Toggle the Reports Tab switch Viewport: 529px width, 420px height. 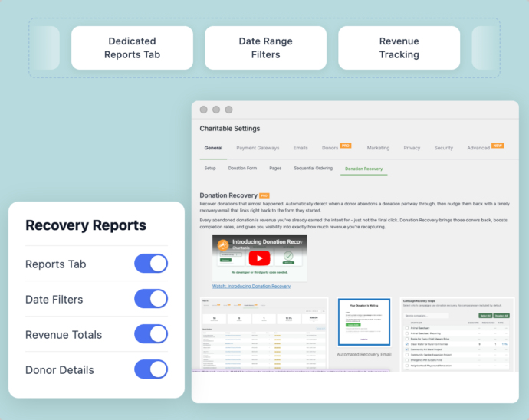[x=151, y=264]
